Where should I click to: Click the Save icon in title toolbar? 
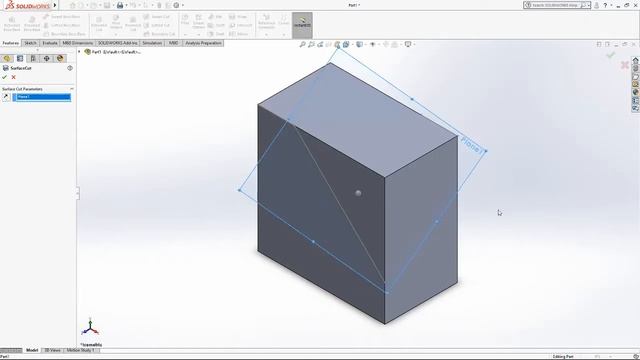click(107, 5)
